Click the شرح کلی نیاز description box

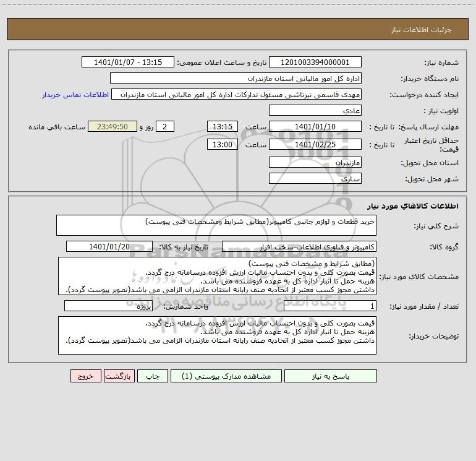coord(216,225)
